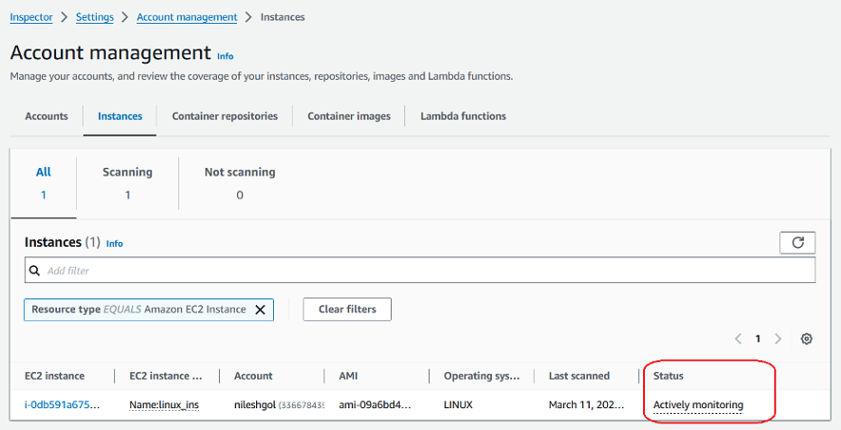
Task: Open the Container repositories tab
Action: 225,116
